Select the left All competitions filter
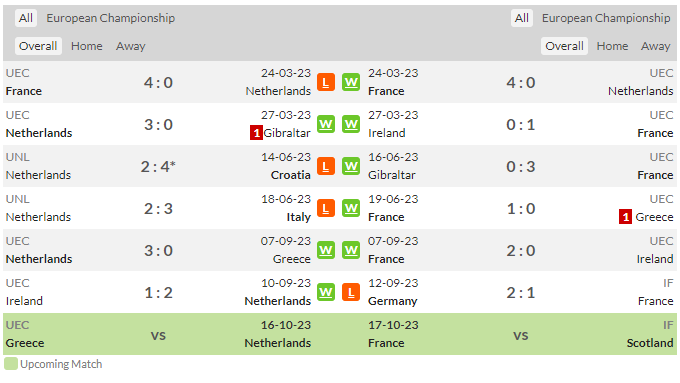The width and height of the screenshot is (680, 383). [x=26, y=18]
